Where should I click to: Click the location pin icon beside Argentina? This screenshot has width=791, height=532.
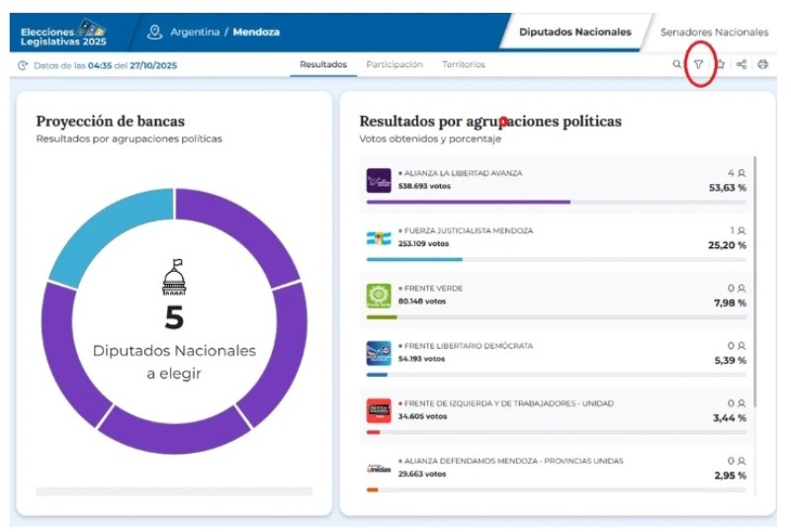click(x=154, y=32)
